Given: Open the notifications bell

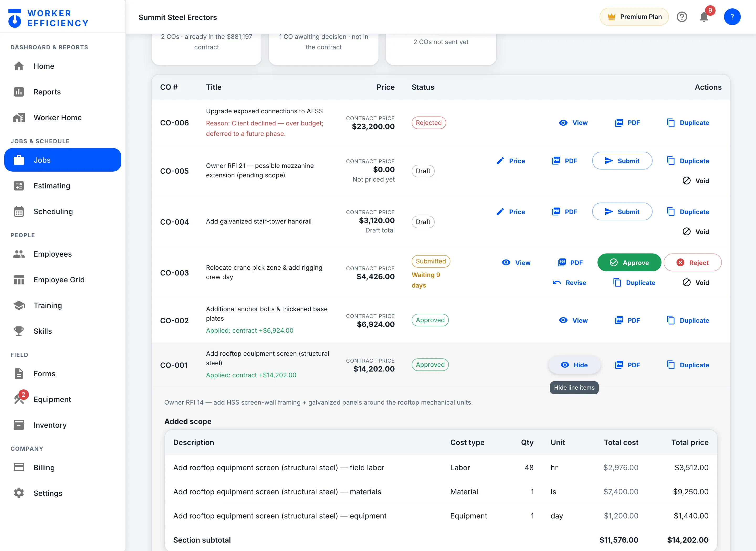Looking at the screenshot, I should (x=703, y=17).
